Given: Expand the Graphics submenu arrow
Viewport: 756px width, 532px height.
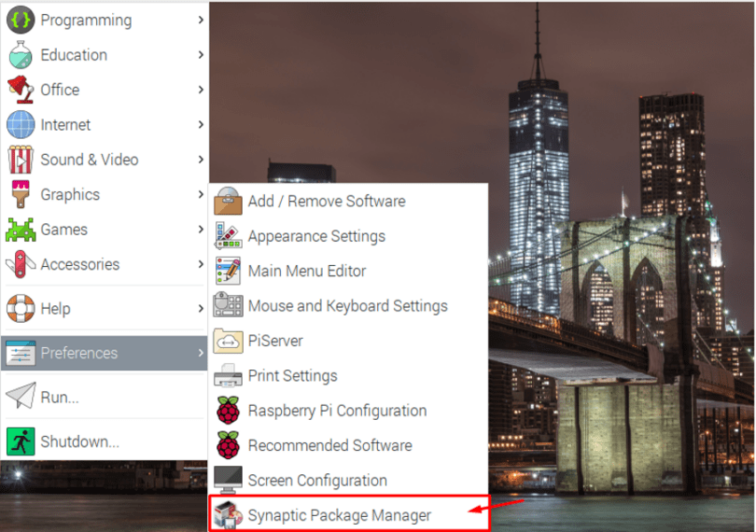Looking at the screenshot, I should click(201, 194).
